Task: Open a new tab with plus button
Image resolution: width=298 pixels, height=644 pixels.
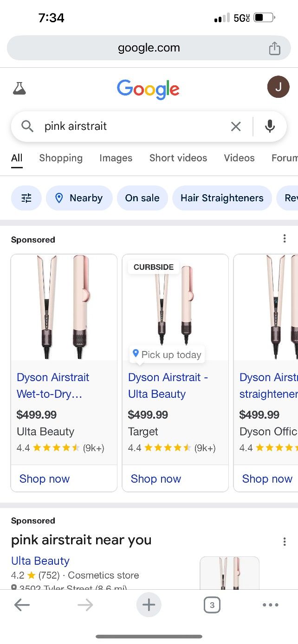Action: (x=149, y=605)
